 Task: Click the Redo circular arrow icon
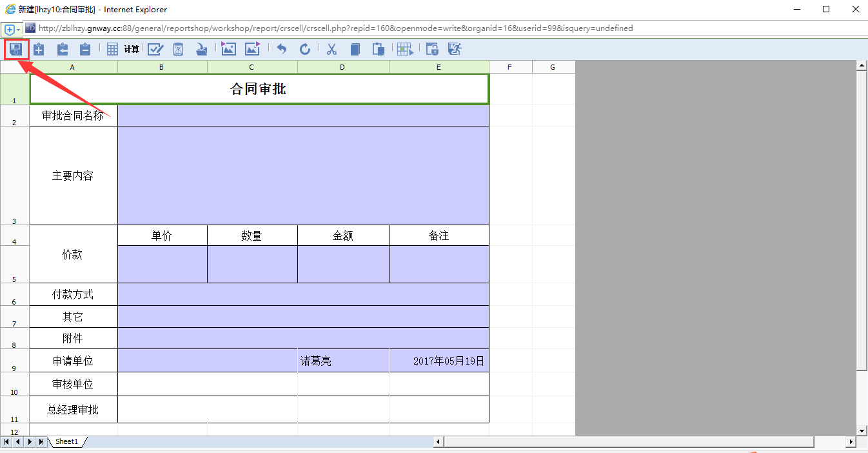click(x=305, y=49)
